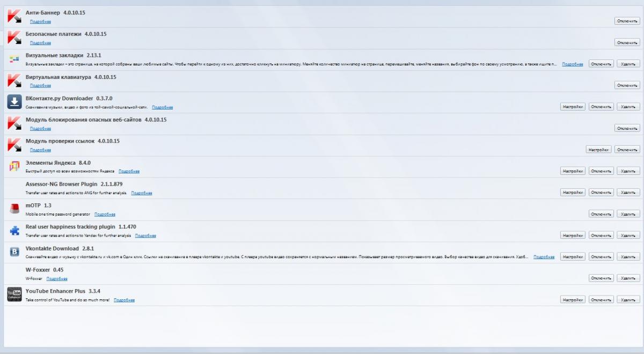Open Настройки for Модуль проверки ссылок
The image size is (644, 354).
pos(598,150)
